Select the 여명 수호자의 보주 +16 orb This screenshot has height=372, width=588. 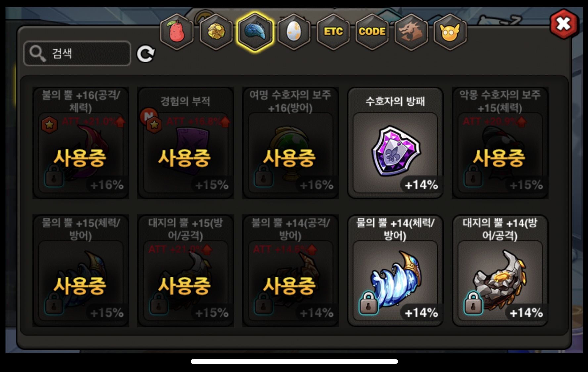pos(290,143)
